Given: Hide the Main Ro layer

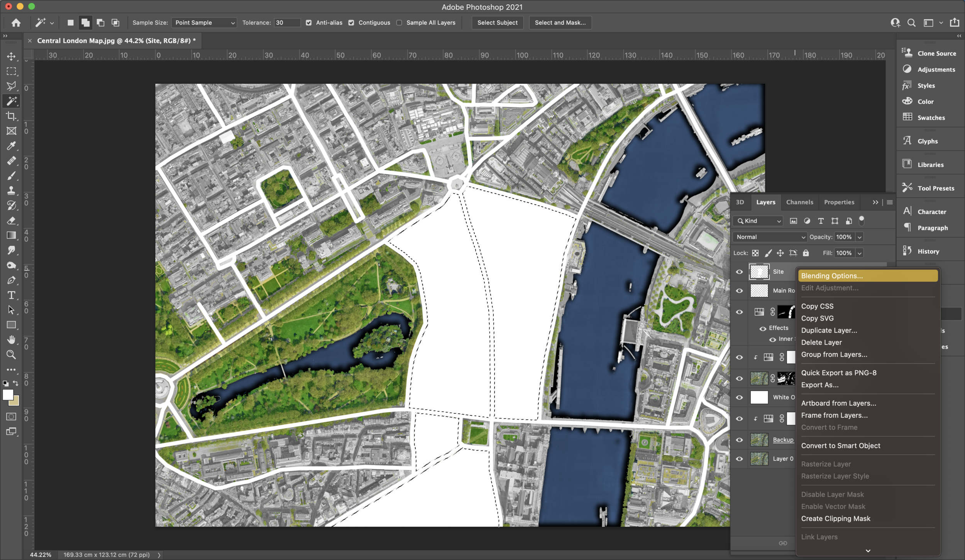Looking at the screenshot, I should 739,291.
